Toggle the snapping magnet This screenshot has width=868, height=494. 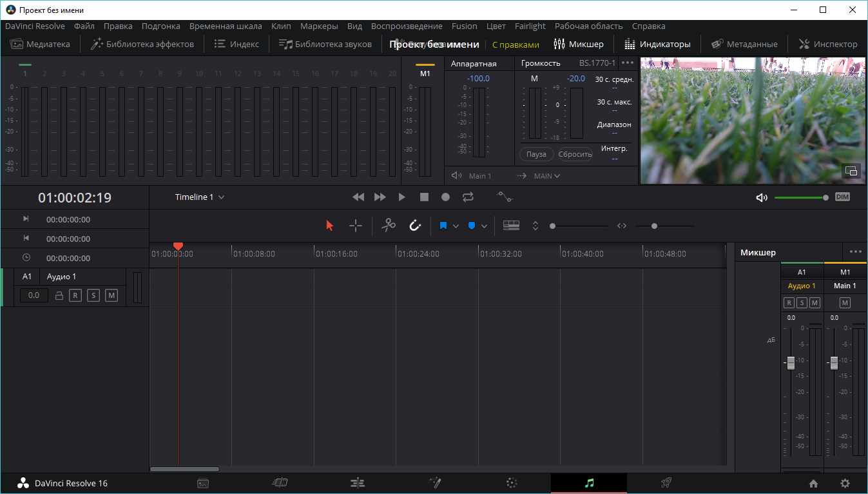[415, 226]
